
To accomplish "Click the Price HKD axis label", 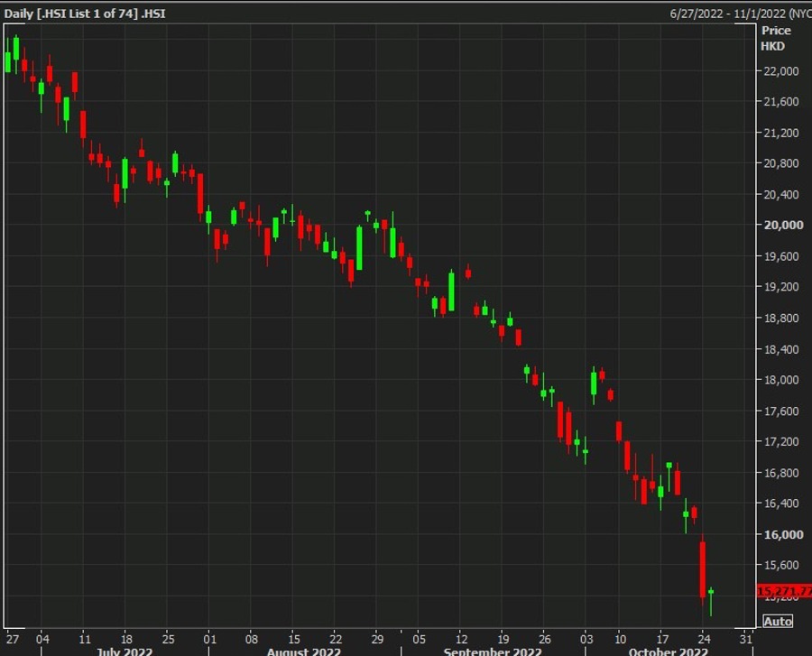I will point(773,38).
